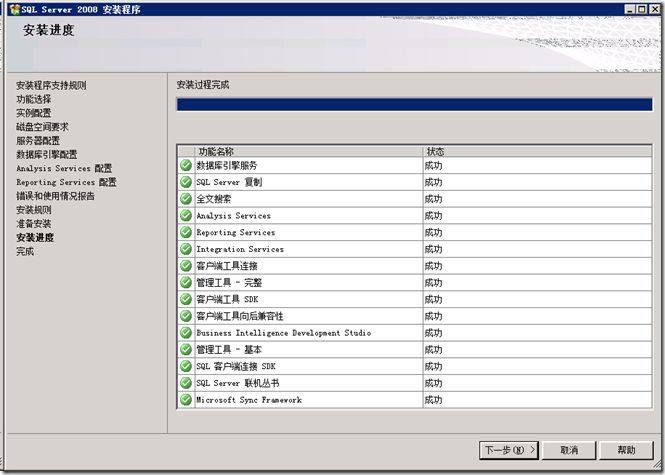Select the bold 安装进度 step in sidebar

click(35, 238)
